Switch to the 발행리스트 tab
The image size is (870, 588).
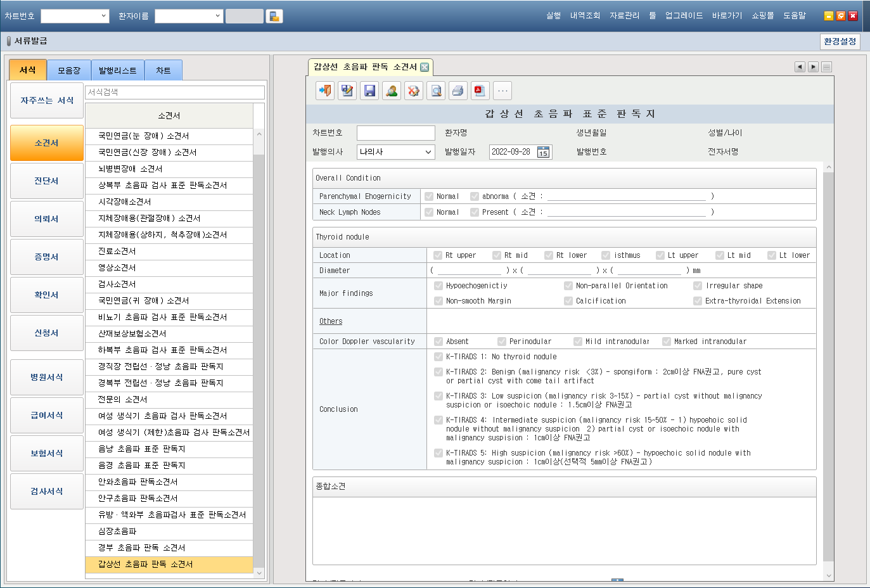(x=117, y=70)
